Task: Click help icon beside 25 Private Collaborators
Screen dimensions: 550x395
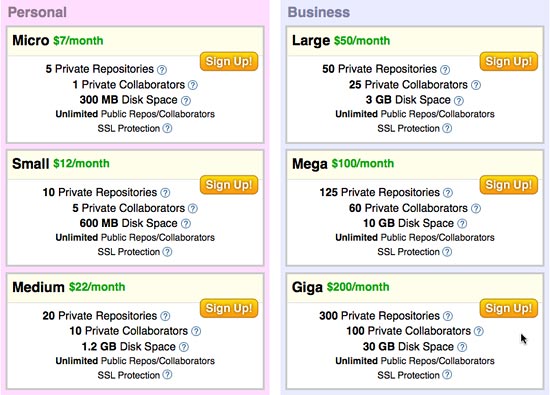Action: pyautogui.click(x=476, y=85)
